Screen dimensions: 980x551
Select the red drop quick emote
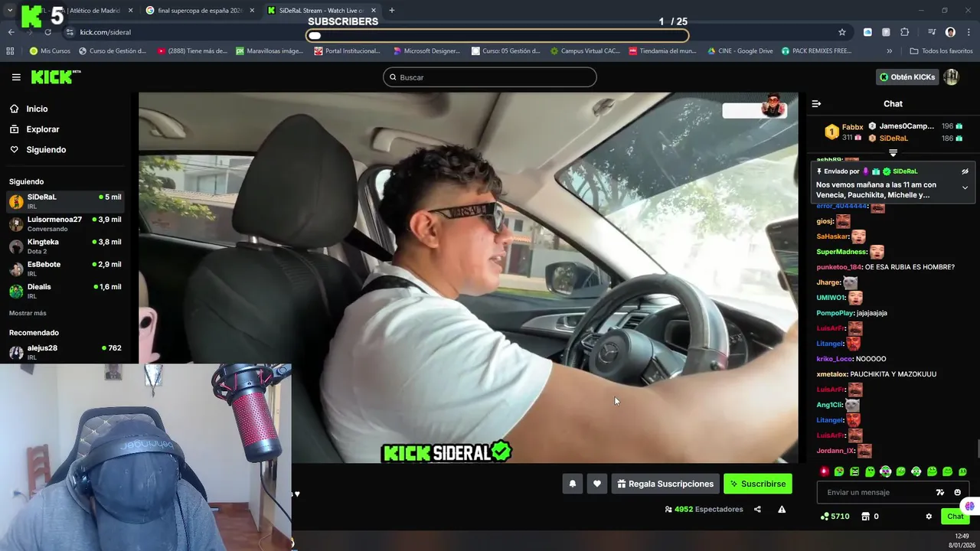click(824, 471)
